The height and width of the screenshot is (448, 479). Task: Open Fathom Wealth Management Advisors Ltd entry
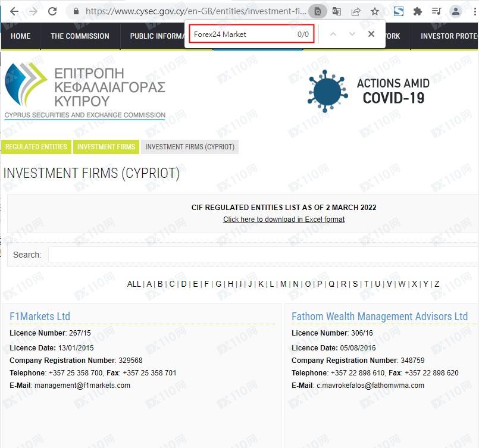[x=379, y=317]
